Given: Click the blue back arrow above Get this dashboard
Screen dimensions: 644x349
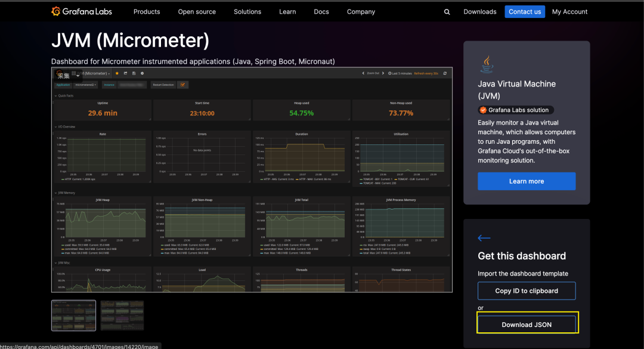Looking at the screenshot, I should tap(484, 238).
